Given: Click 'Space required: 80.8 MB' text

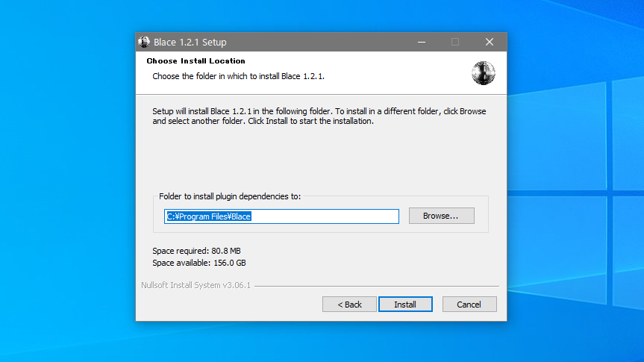Looking at the screenshot, I should [x=196, y=251].
